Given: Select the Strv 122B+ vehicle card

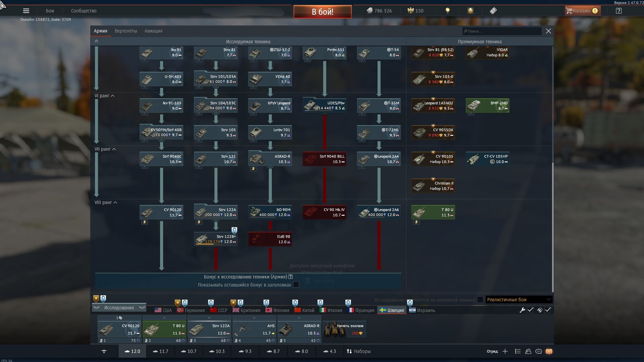Looking at the screenshot, I should [x=216, y=239].
